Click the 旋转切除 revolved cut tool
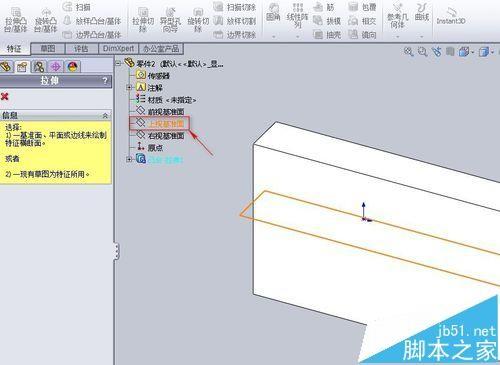Screen dimensions: 500x365 [198, 20]
